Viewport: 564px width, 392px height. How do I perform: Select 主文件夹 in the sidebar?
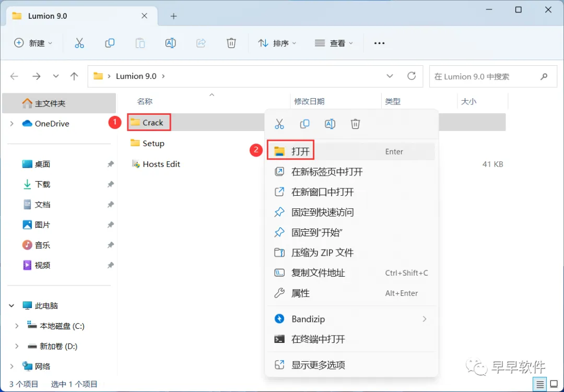pos(59,103)
